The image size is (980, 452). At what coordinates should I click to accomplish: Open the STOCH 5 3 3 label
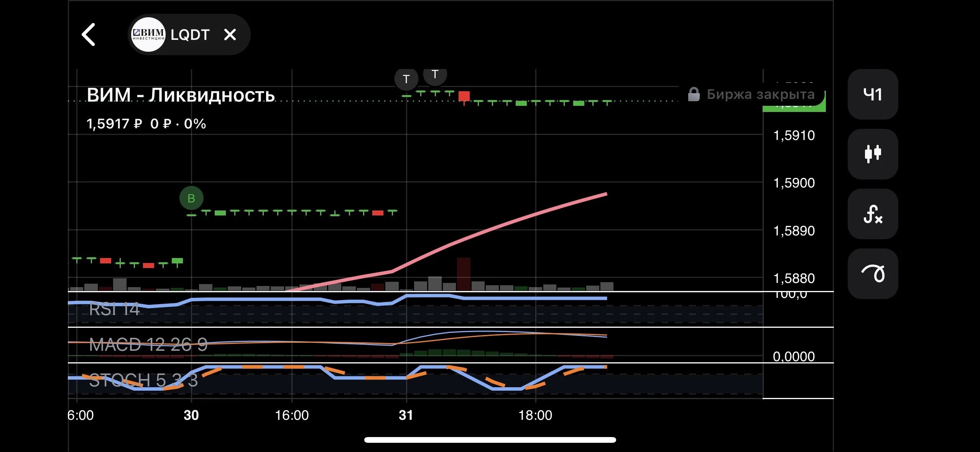point(143,380)
